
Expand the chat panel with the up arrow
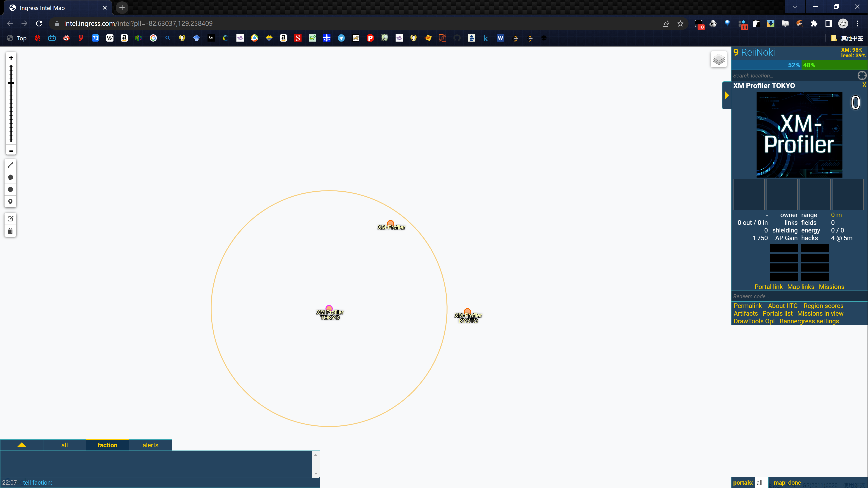[x=21, y=445]
